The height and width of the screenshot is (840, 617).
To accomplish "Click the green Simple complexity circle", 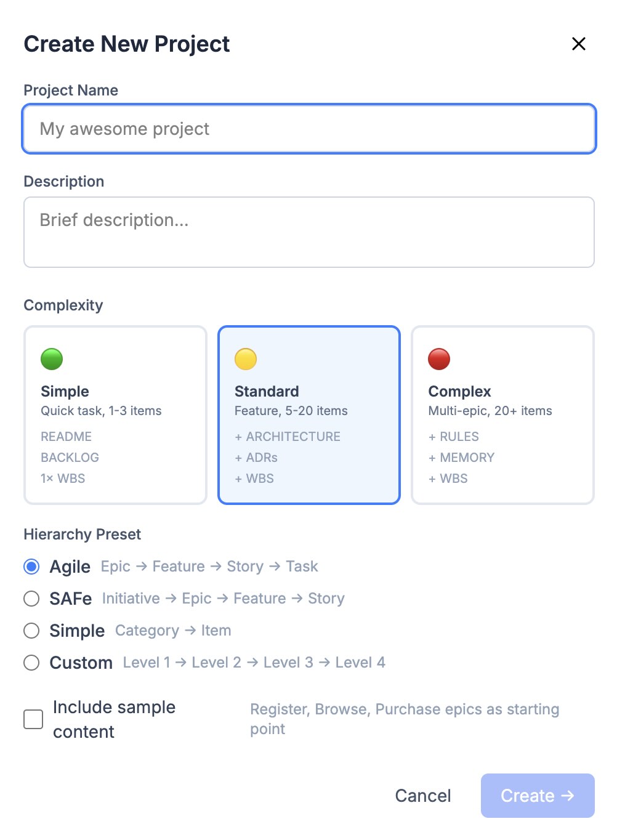I will (52, 359).
